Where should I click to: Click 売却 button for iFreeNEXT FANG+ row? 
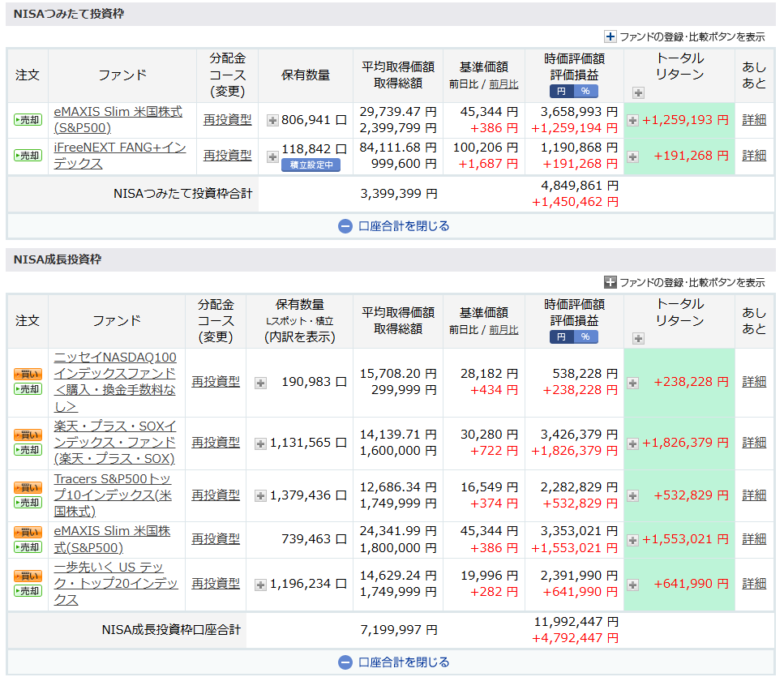28,156
